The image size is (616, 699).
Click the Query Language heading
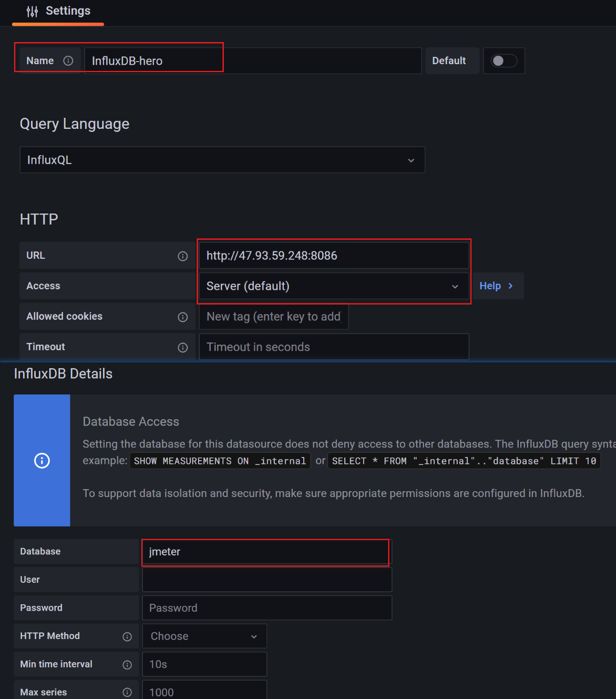(x=75, y=124)
